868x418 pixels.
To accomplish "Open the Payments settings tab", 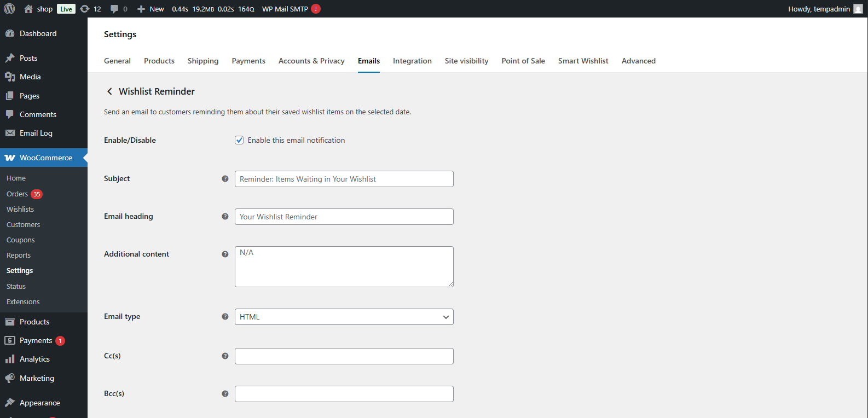I will tap(248, 61).
